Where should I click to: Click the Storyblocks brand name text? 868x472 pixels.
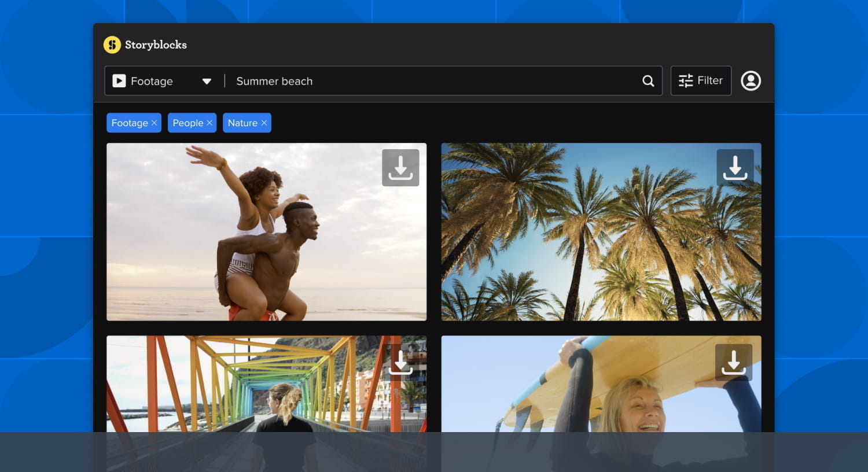tap(156, 45)
